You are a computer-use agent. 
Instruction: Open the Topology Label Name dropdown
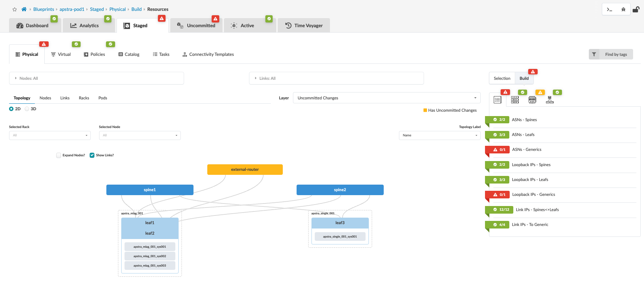tap(440, 135)
